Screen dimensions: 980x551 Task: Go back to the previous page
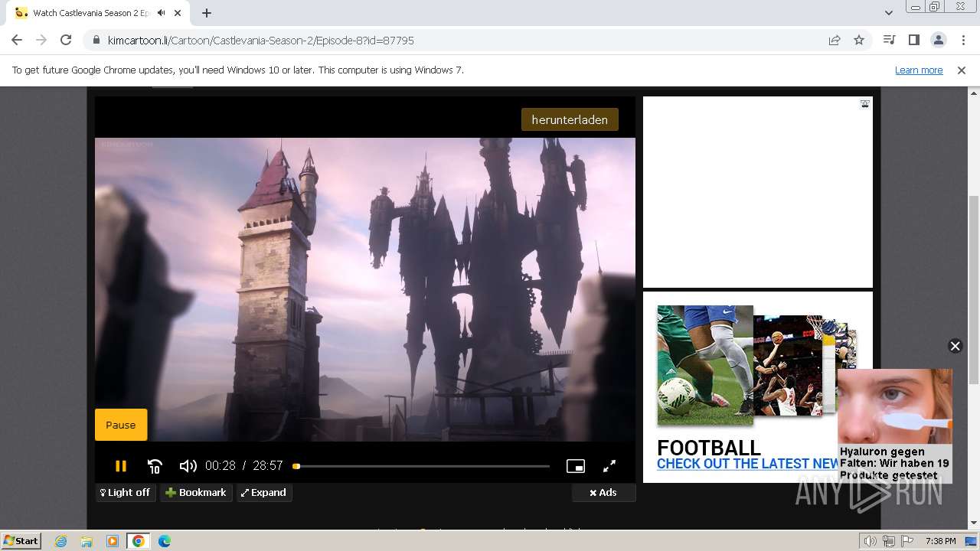pyautogui.click(x=17, y=40)
